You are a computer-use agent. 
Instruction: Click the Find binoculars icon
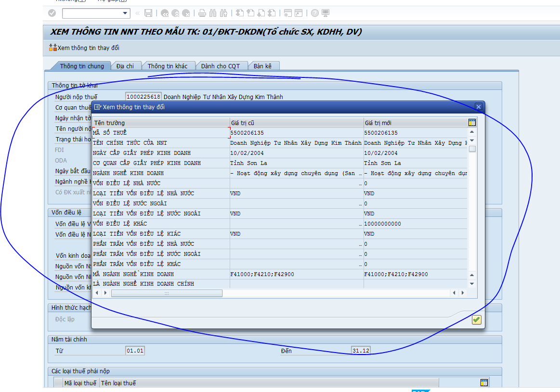(x=213, y=13)
